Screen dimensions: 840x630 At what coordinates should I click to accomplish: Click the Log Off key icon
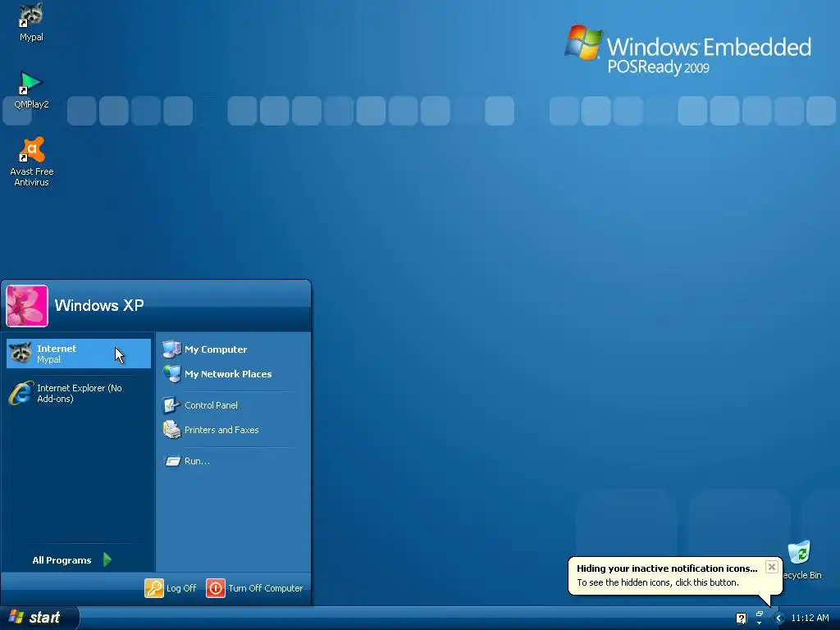(153, 588)
